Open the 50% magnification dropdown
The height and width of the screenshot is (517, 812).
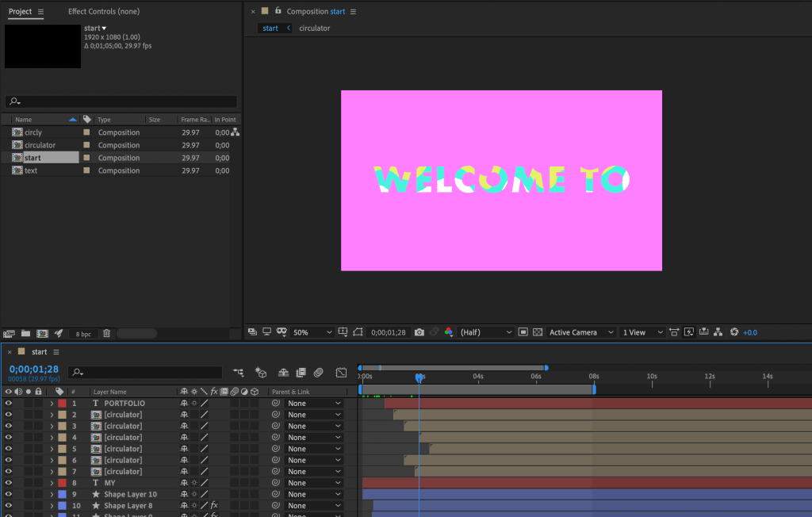[x=312, y=332]
